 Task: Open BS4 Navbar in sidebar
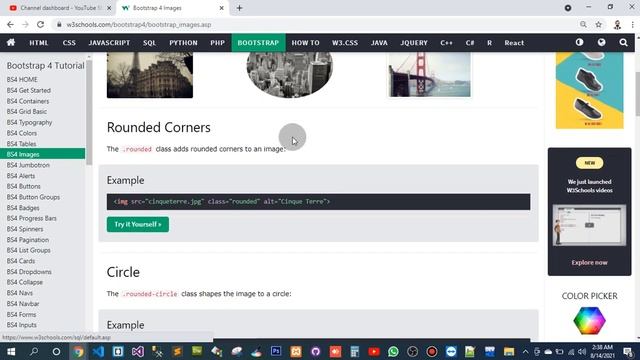(x=23, y=304)
